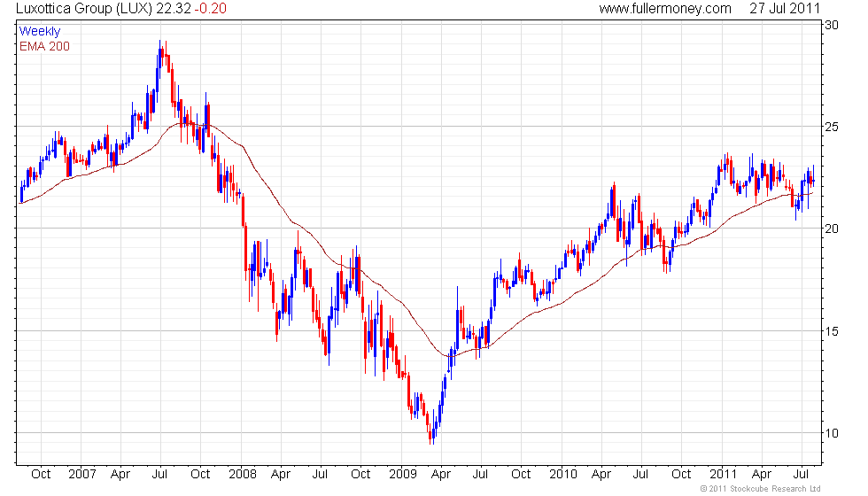Click the 2007 label on the time axis

(81, 474)
